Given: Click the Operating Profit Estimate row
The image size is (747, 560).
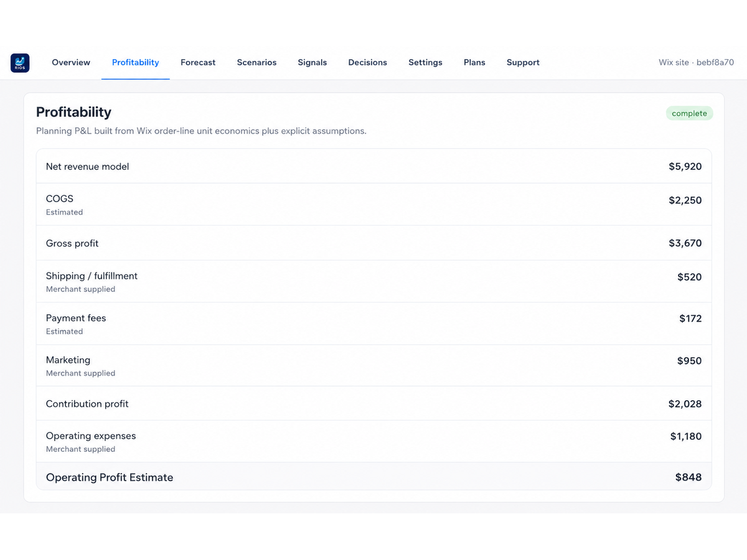Looking at the screenshot, I should pyautogui.click(x=374, y=477).
